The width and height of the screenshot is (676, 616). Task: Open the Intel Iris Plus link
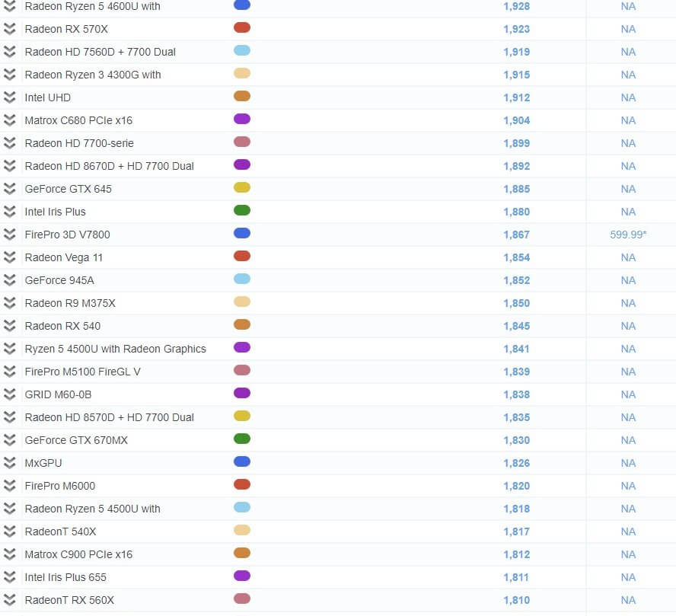[55, 212]
